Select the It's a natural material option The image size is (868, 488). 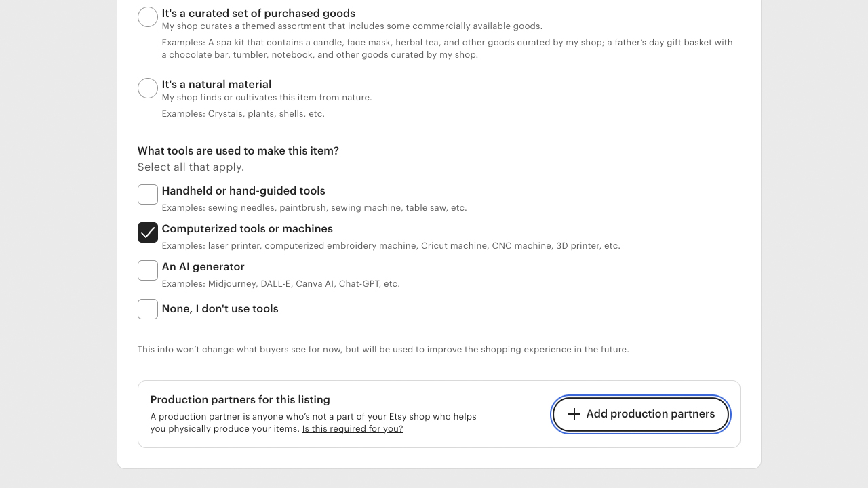(147, 87)
